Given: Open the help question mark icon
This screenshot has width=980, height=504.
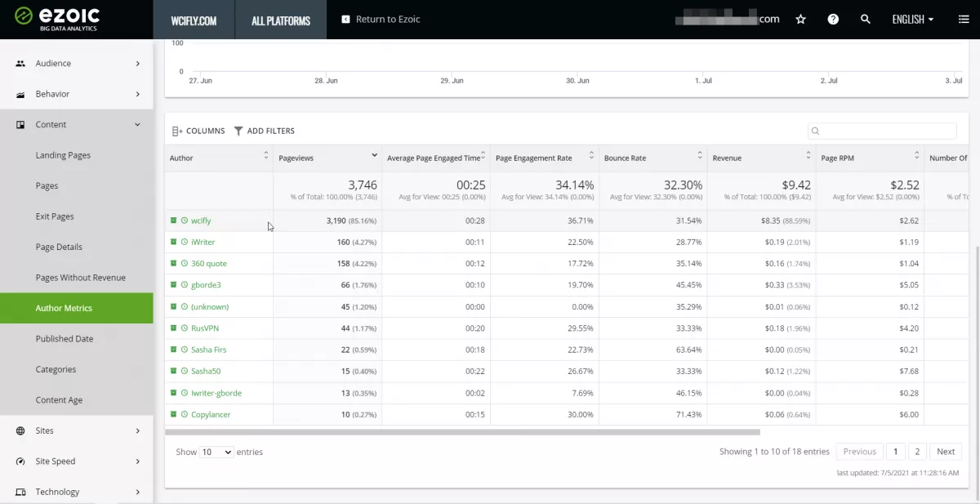Looking at the screenshot, I should coord(833,19).
